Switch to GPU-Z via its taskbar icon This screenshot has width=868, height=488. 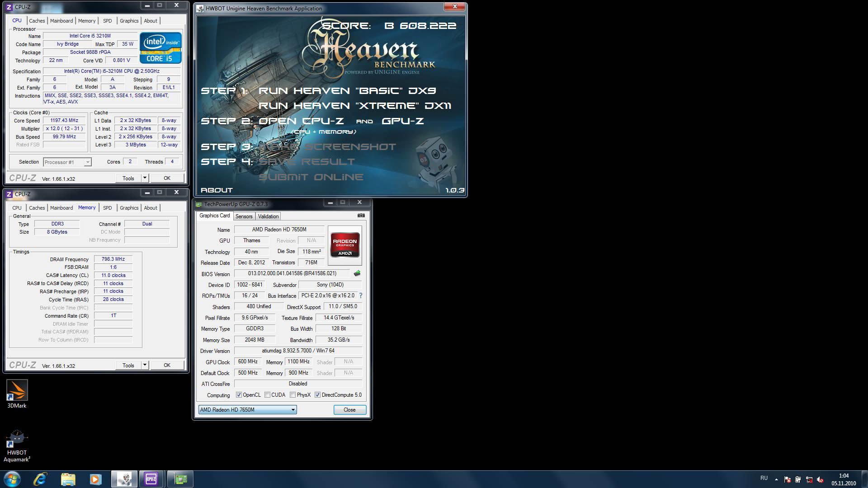180,479
